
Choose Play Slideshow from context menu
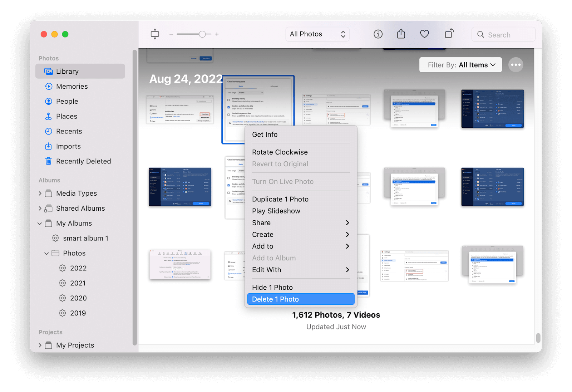pyautogui.click(x=301, y=211)
